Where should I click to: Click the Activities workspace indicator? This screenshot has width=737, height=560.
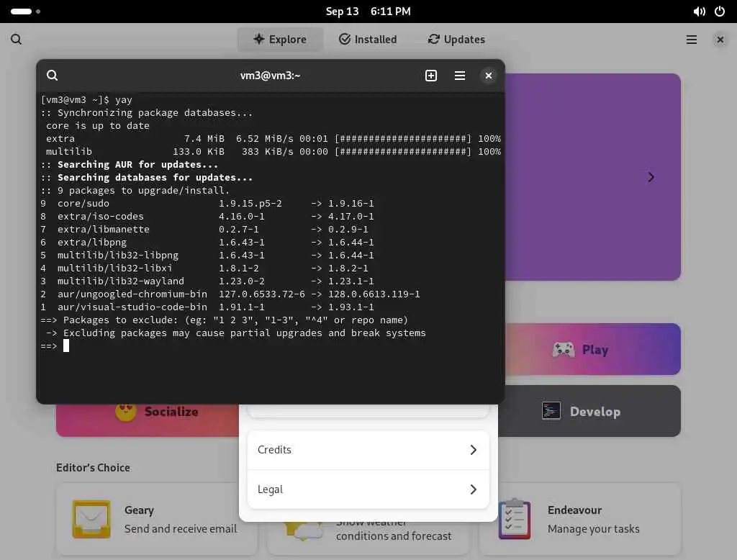point(25,12)
